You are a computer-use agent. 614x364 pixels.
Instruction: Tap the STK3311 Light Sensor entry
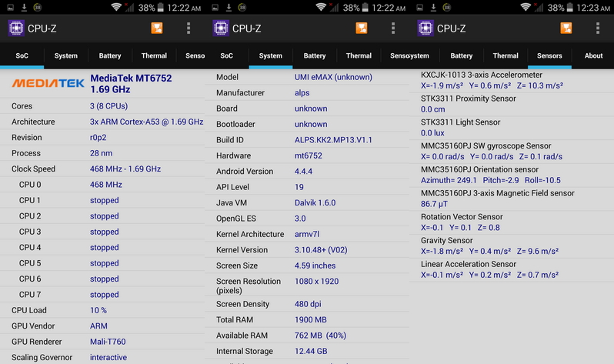click(x=512, y=127)
